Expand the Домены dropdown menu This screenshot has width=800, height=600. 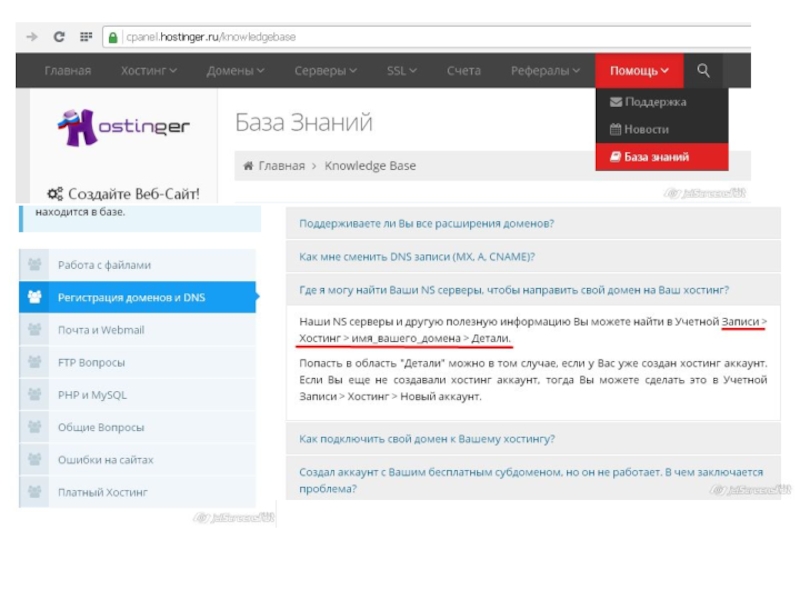235,71
